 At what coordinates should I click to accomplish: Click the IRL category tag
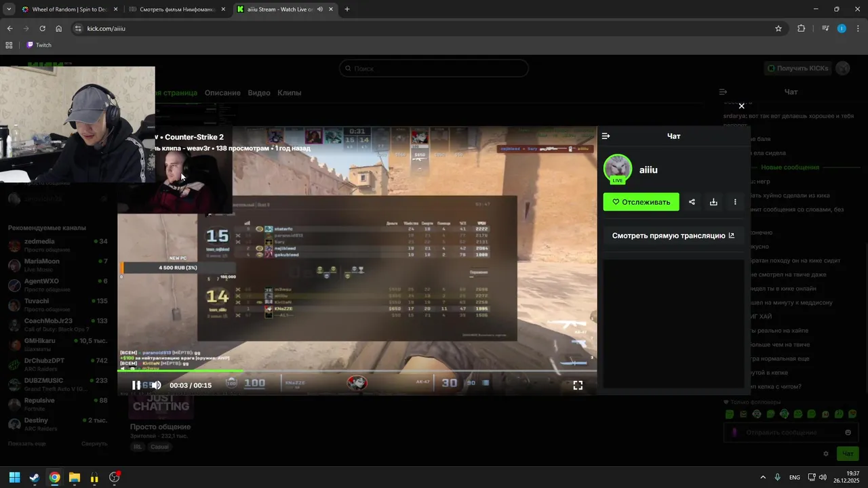[x=138, y=447]
